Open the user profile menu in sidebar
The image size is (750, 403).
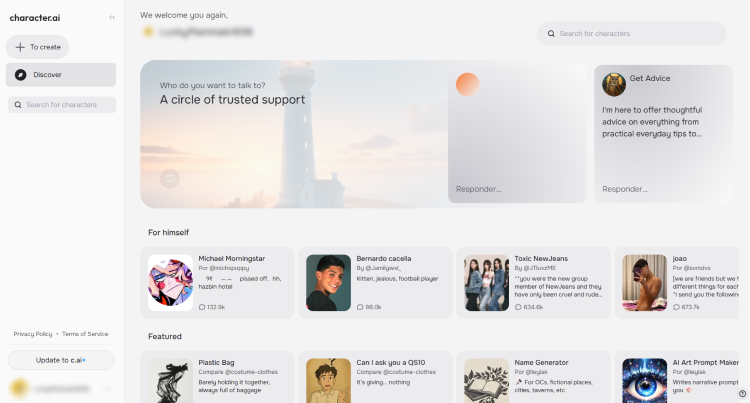[61, 389]
